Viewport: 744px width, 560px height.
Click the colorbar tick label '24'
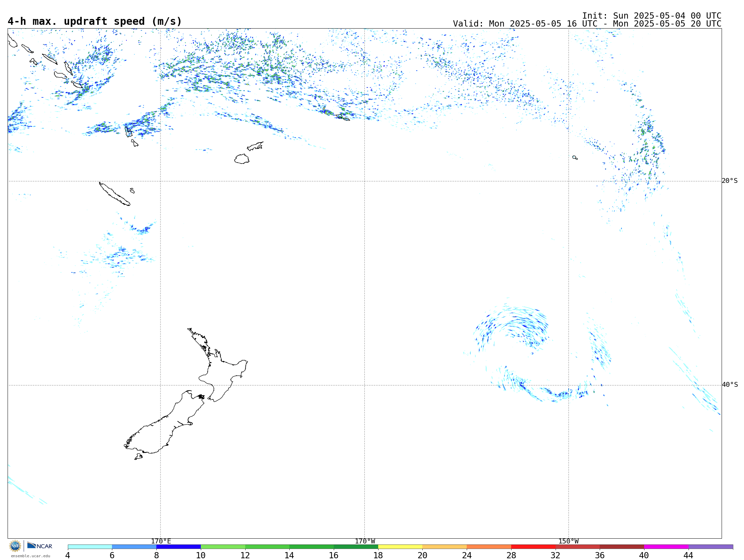[x=467, y=556]
